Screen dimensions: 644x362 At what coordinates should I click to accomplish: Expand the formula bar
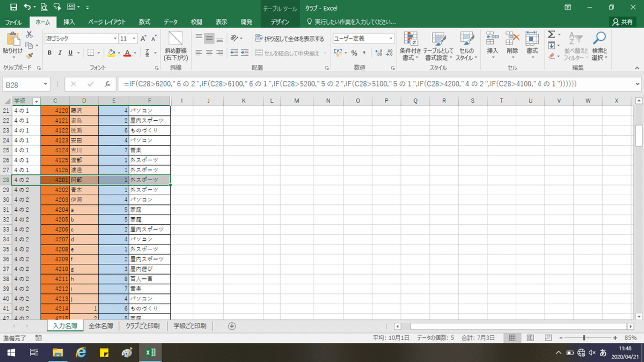pyautogui.click(x=637, y=84)
